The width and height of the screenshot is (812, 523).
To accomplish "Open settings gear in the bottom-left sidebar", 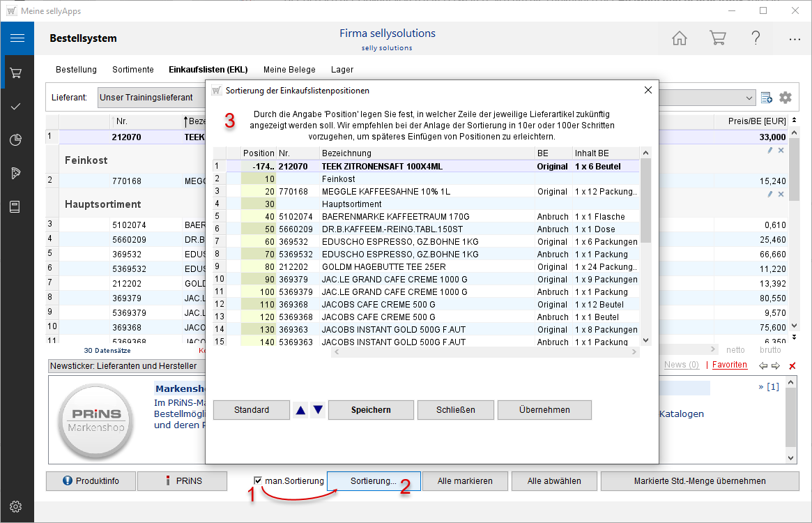I will click(16, 506).
